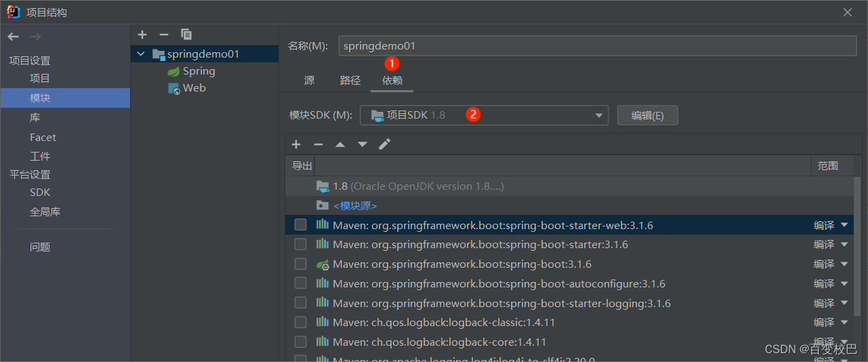The height and width of the screenshot is (362, 868).
Task: Select Web under springdemo01
Action: pyautogui.click(x=194, y=88)
